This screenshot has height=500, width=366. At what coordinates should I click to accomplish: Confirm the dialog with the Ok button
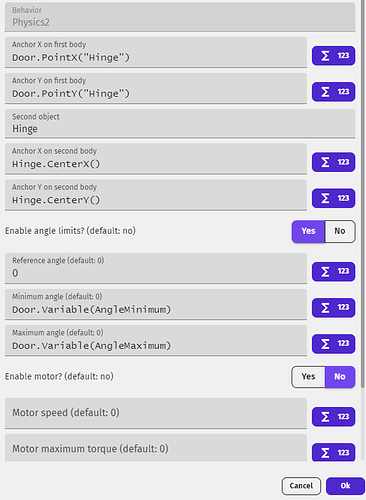click(345, 486)
